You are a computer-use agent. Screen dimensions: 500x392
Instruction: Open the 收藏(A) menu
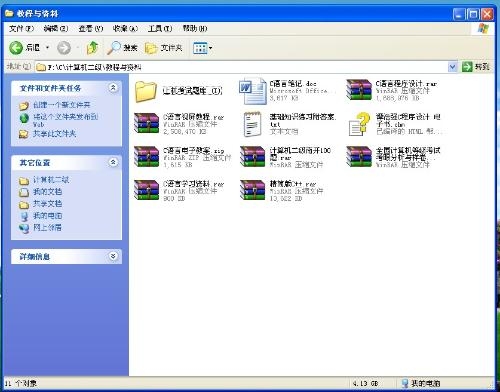point(125,29)
